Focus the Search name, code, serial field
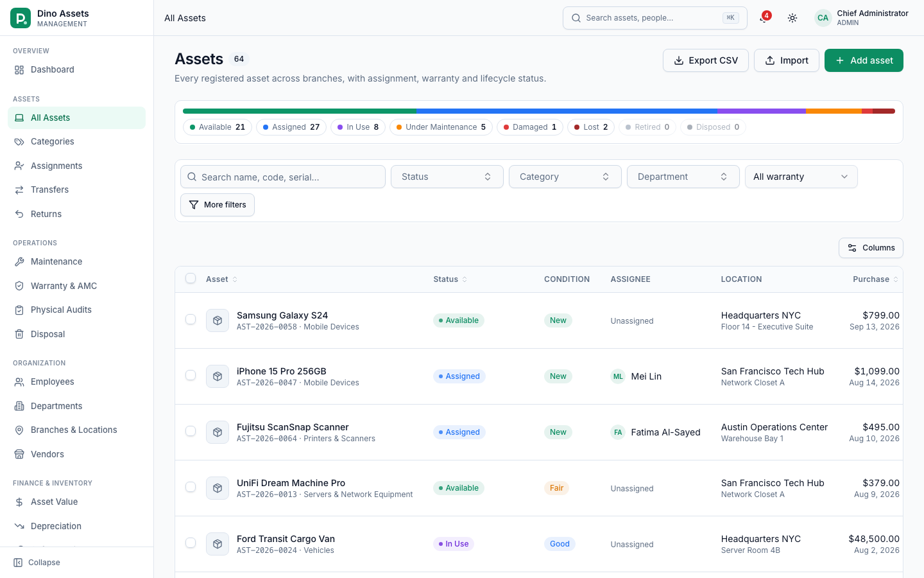924x578 pixels. (x=283, y=177)
